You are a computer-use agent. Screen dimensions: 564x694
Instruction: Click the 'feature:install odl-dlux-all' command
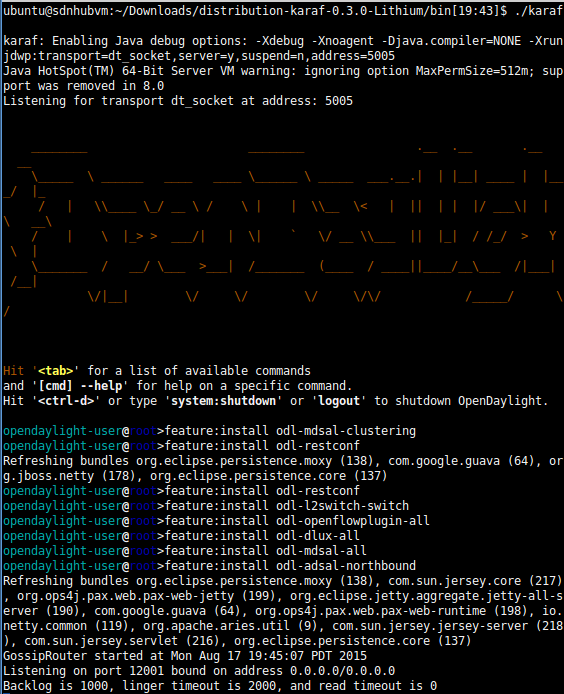[262, 536]
